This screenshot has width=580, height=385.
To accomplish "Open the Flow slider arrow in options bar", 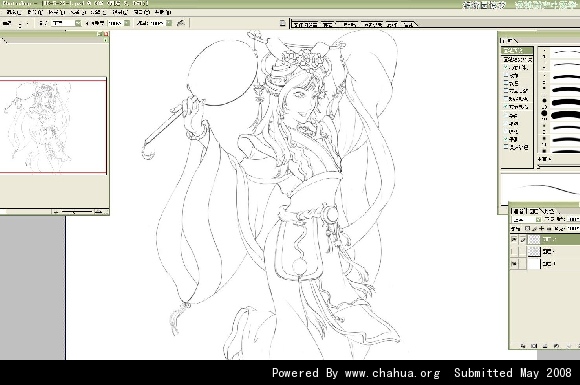I will pos(169,23).
